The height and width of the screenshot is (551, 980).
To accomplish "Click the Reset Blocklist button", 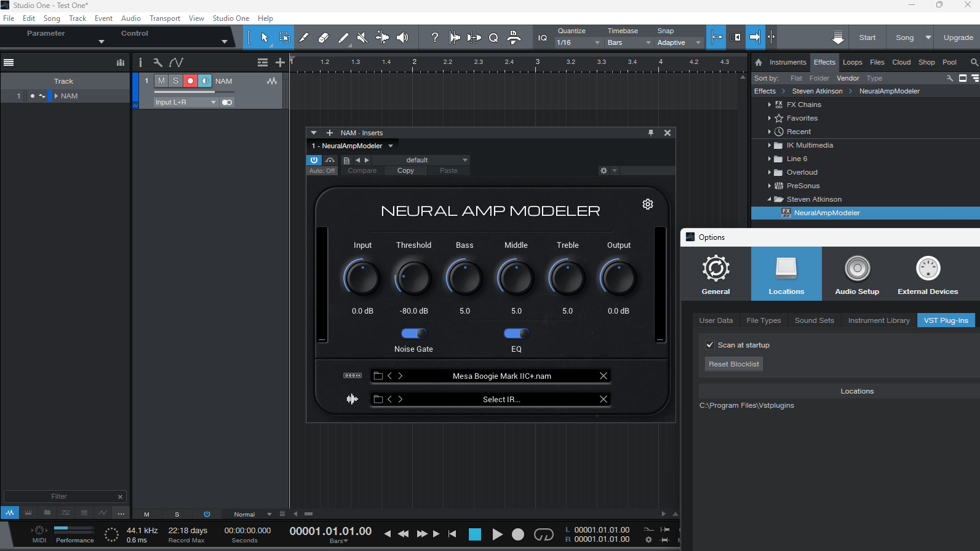I will pyautogui.click(x=734, y=364).
